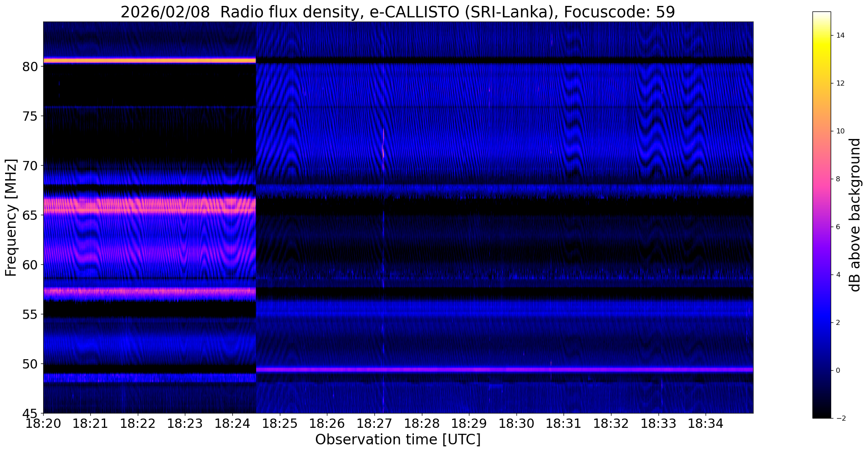Pick the 18:23 time tick label
This screenshot has width=868, height=452.
[185, 424]
